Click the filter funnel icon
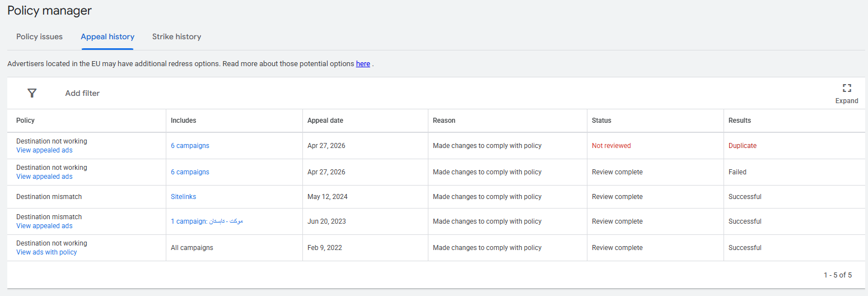Screen dimensions: 868x296 tap(32, 93)
